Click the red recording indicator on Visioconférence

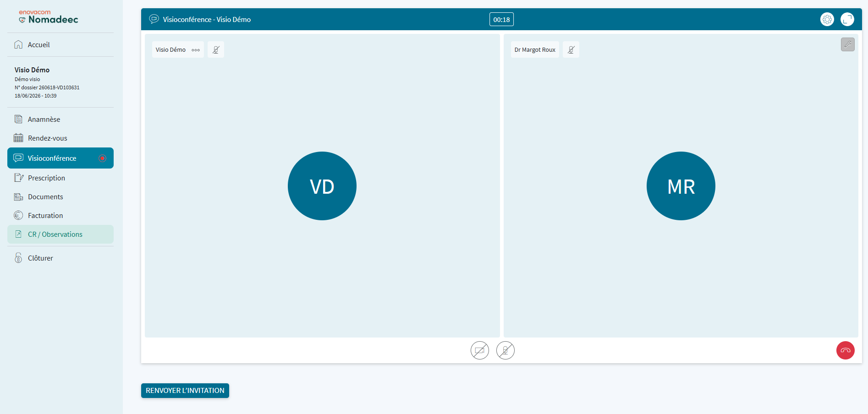click(103, 158)
